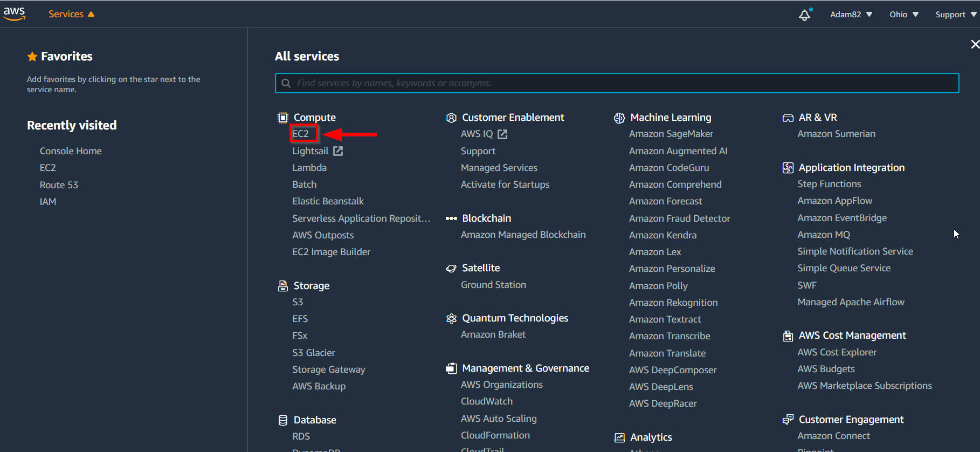This screenshot has width=980, height=452.
Task: Open CloudWatch service
Action: point(487,401)
